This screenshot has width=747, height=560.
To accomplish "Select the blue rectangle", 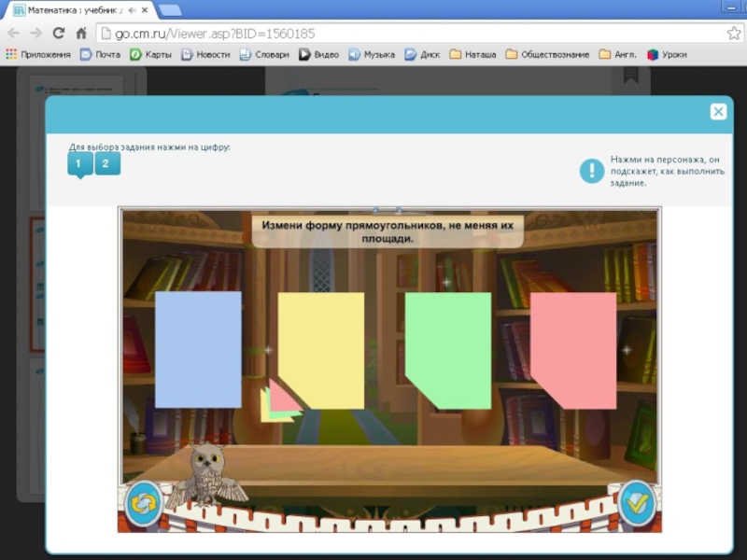I will [198, 349].
